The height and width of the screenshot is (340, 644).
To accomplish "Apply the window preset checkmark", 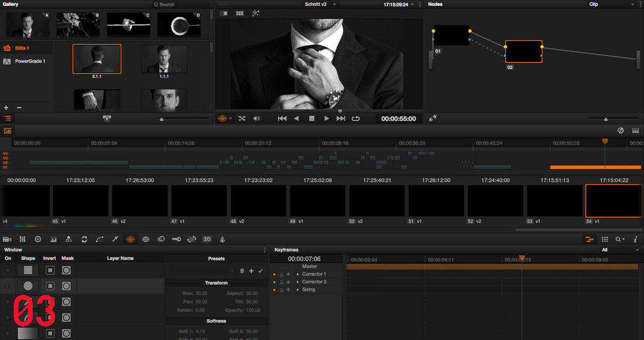I will click(261, 271).
